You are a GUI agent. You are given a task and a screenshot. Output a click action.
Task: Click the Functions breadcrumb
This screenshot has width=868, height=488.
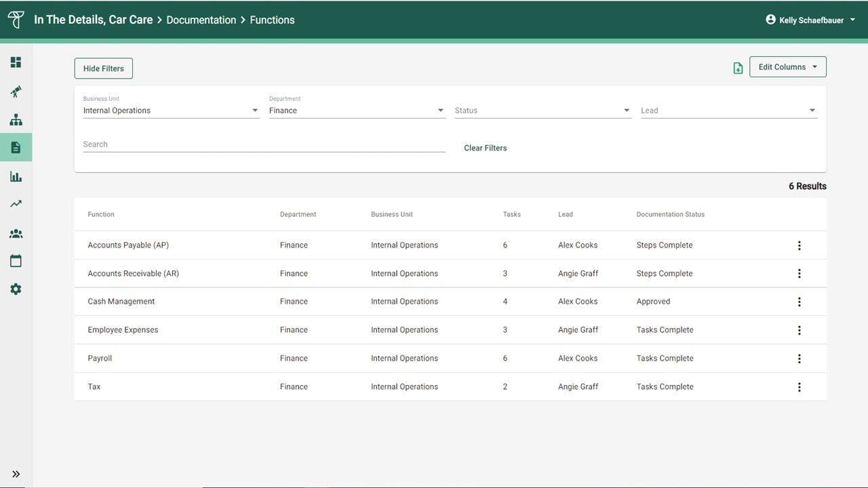pos(272,20)
